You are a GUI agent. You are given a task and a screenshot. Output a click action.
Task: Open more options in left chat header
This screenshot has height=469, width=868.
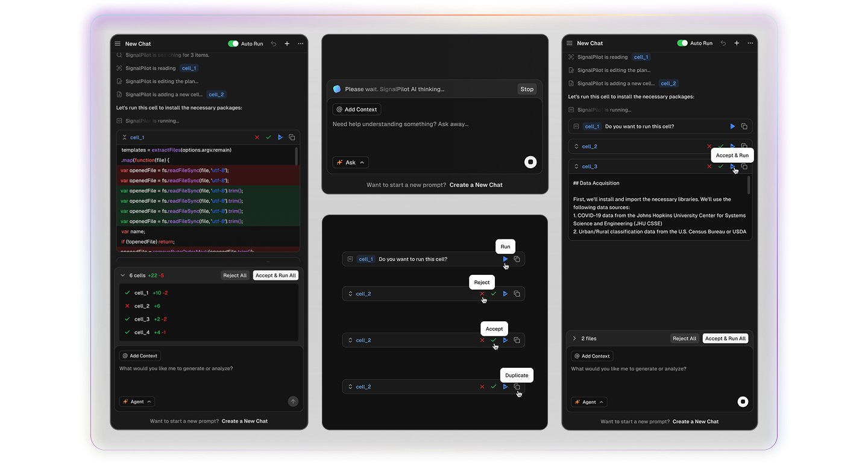tap(300, 44)
